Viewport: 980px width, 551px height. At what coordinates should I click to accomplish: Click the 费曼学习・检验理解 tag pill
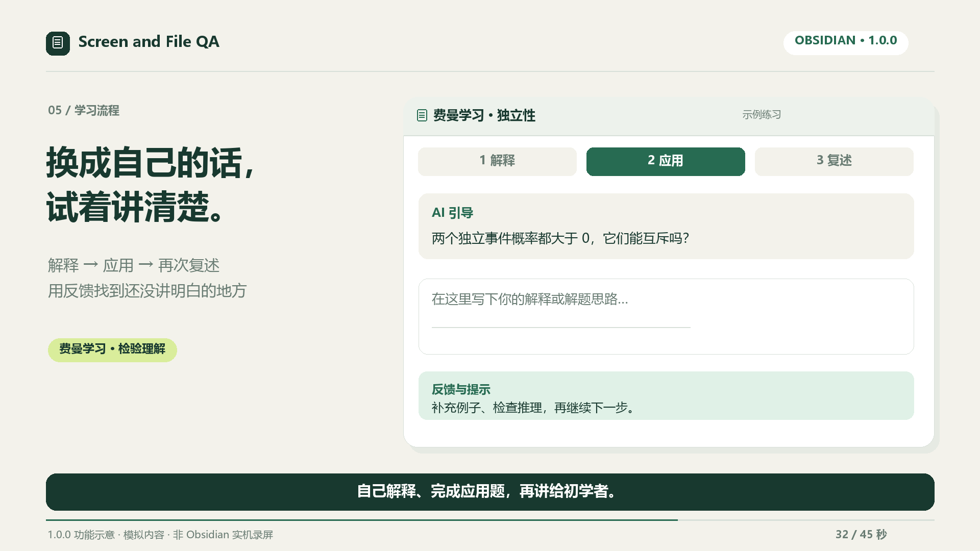pos(112,349)
